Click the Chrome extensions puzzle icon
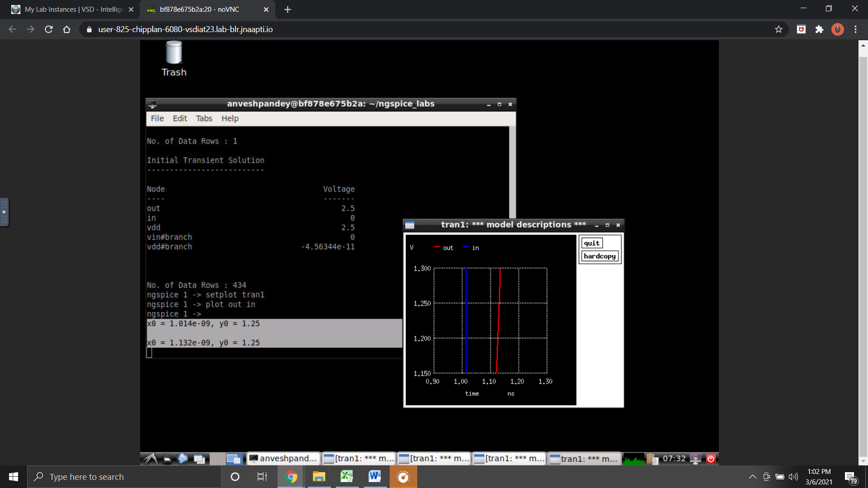 [x=819, y=29]
